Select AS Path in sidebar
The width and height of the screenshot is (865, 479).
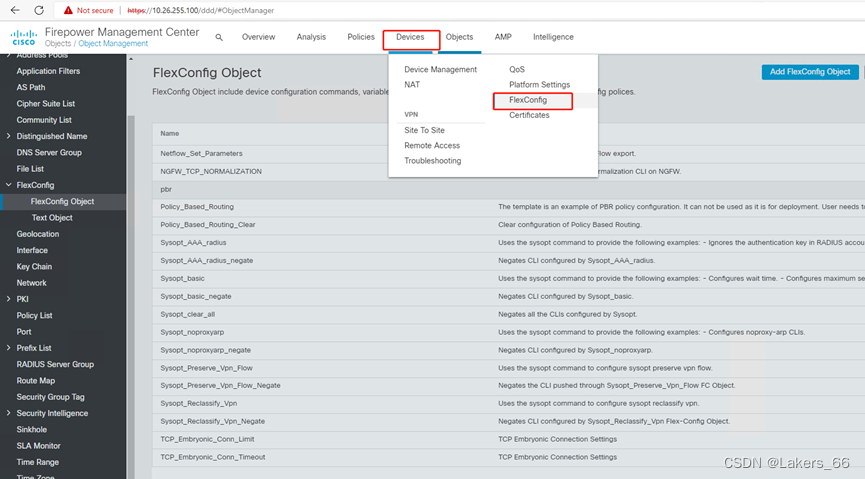tap(31, 87)
